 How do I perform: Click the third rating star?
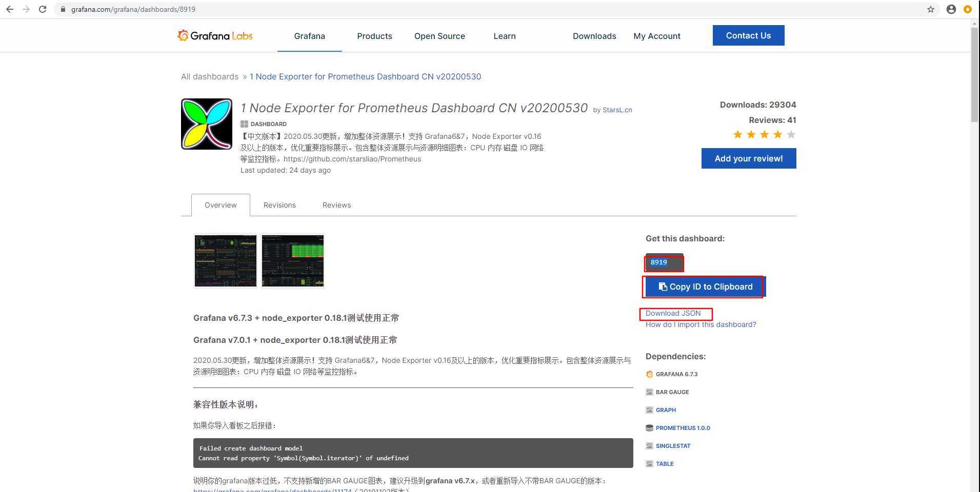coord(765,135)
